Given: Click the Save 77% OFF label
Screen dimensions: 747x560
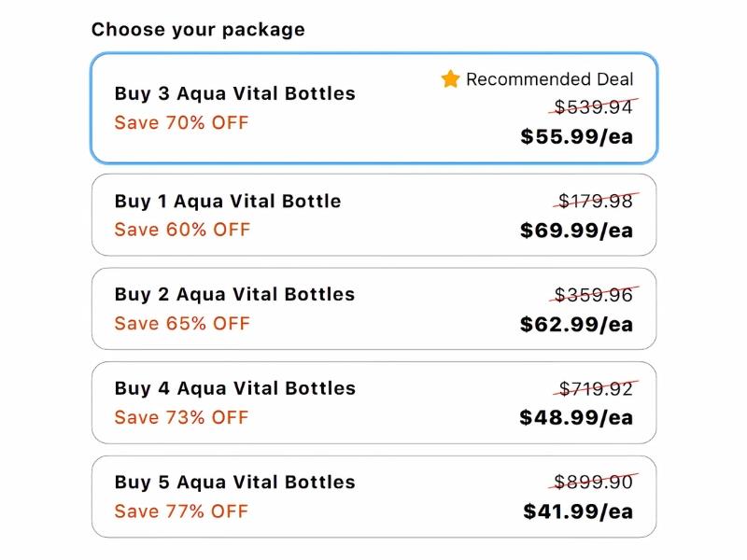Looking at the screenshot, I should coord(182,511).
